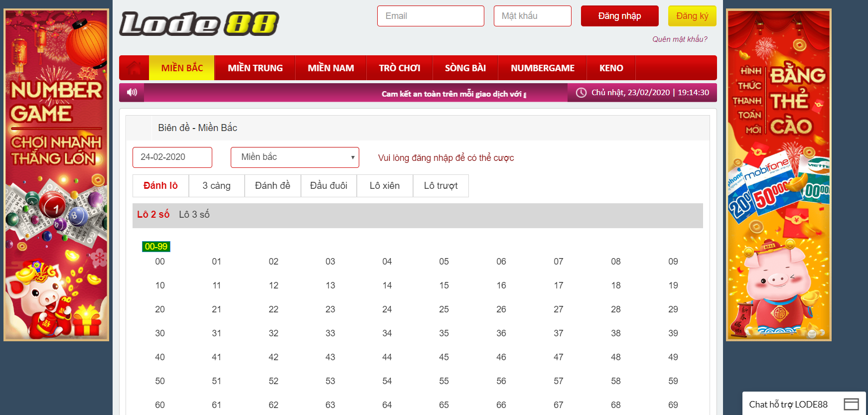The width and height of the screenshot is (868, 415).
Task: Select the Lô 3 số sub-tab
Action: click(194, 215)
